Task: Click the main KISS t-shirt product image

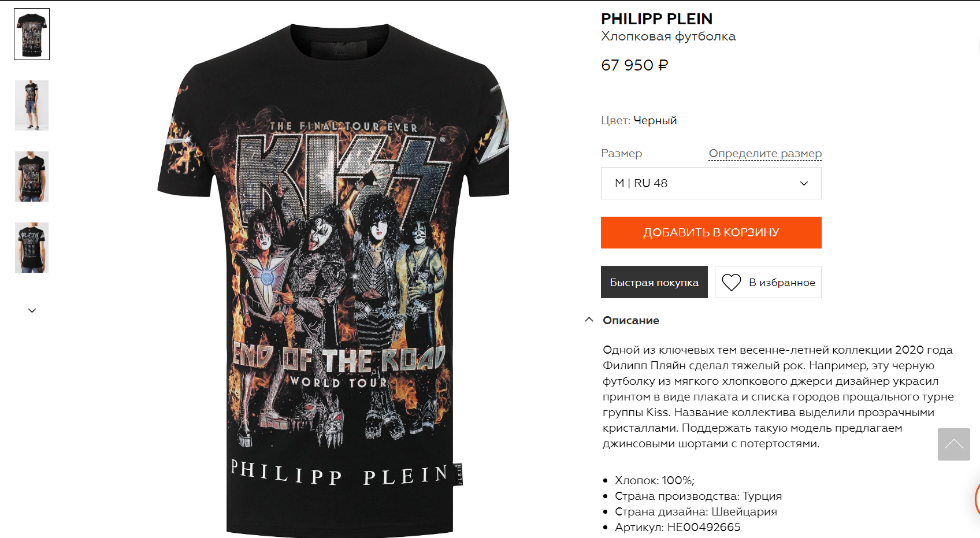Action: coord(334,277)
